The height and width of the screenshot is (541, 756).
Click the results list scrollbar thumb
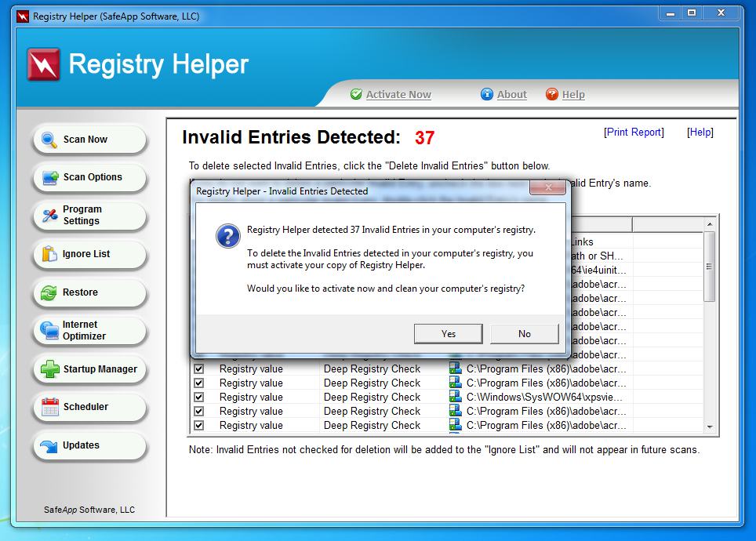(x=709, y=267)
